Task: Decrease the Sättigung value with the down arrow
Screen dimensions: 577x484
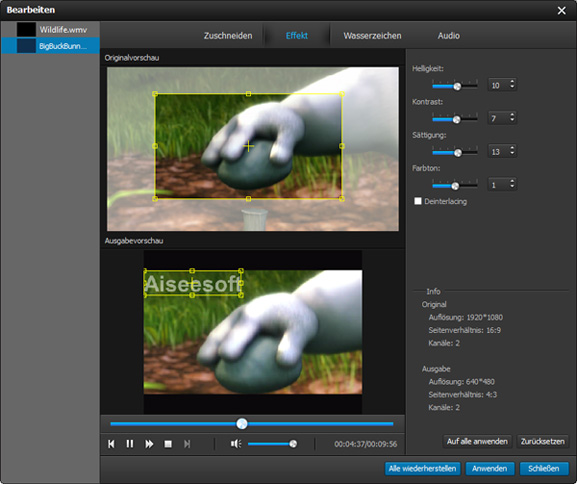Action: tap(512, 153)
